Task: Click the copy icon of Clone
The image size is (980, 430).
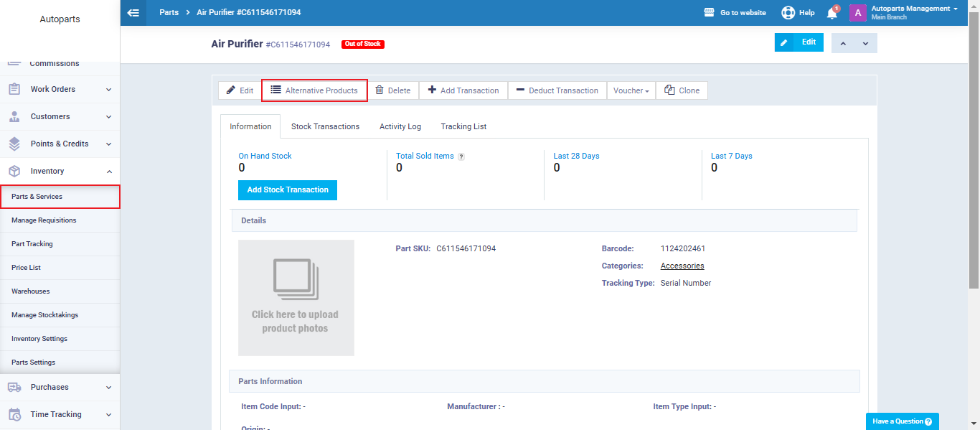Action: [x=669, y=90]
